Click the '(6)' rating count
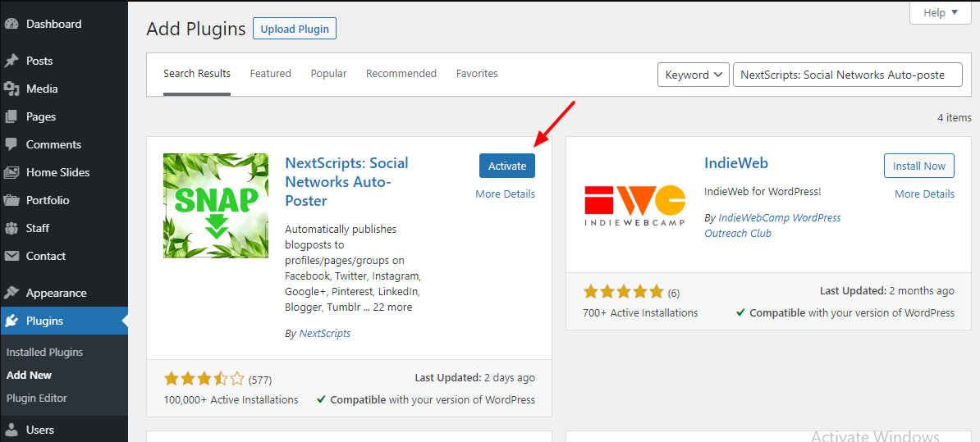 (674, 293)
